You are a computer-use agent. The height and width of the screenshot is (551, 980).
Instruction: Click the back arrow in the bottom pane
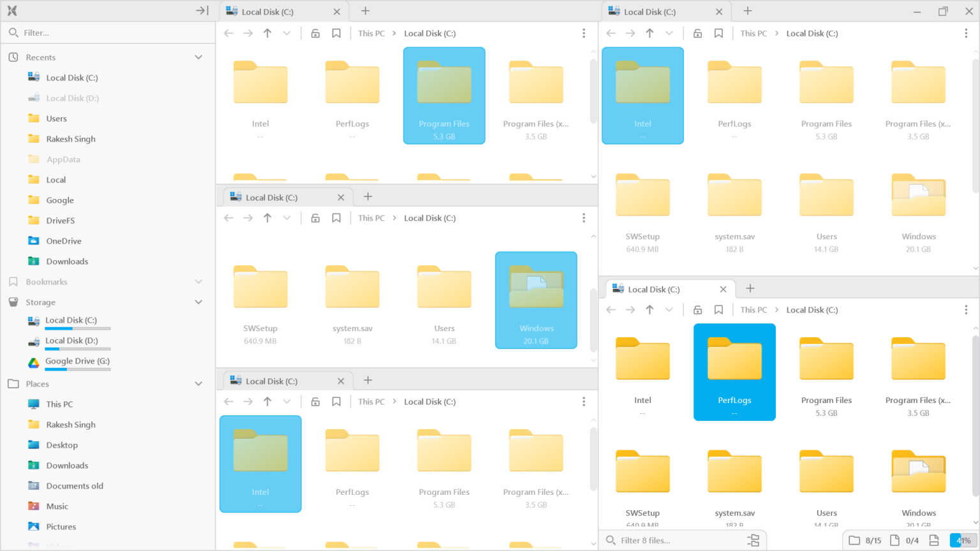pyautogui.click(x=228, y=401)
